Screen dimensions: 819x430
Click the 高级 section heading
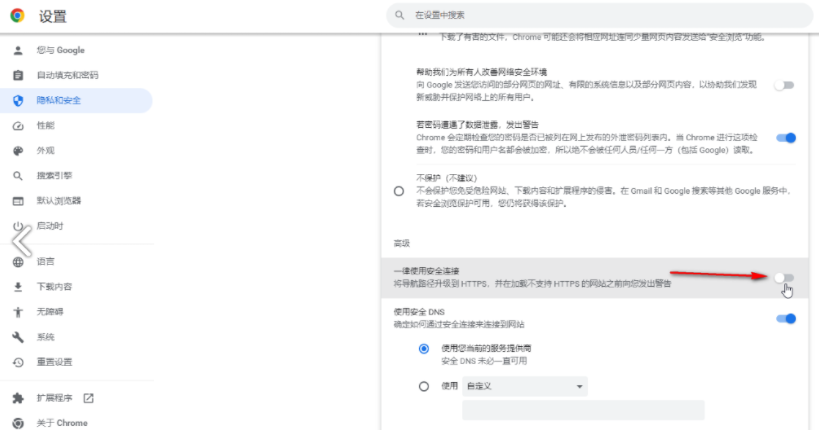(402, 243)
